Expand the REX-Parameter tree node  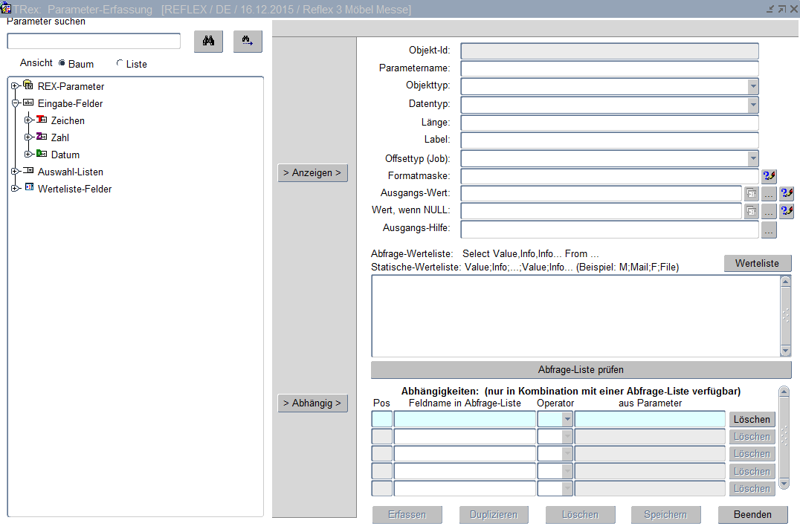(15, 86)
